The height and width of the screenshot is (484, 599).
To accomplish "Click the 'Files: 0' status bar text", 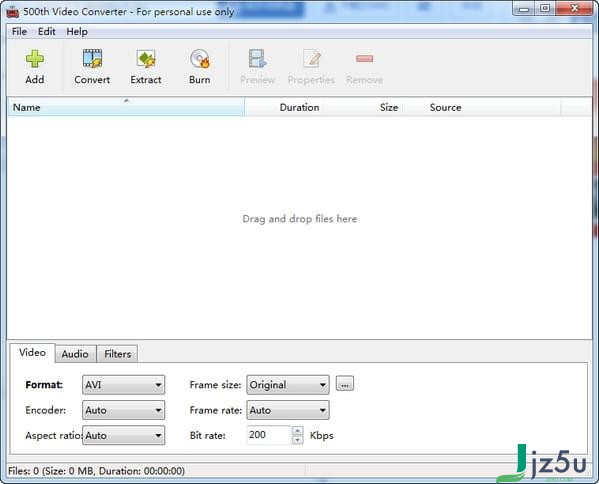I will coord(96,471).
